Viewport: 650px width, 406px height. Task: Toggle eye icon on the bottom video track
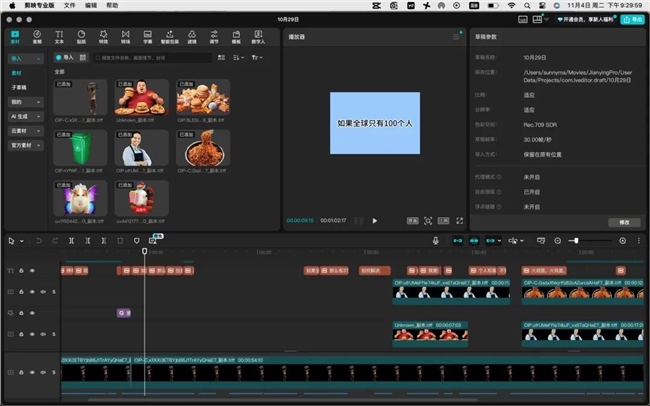click(x=32, y=372)
